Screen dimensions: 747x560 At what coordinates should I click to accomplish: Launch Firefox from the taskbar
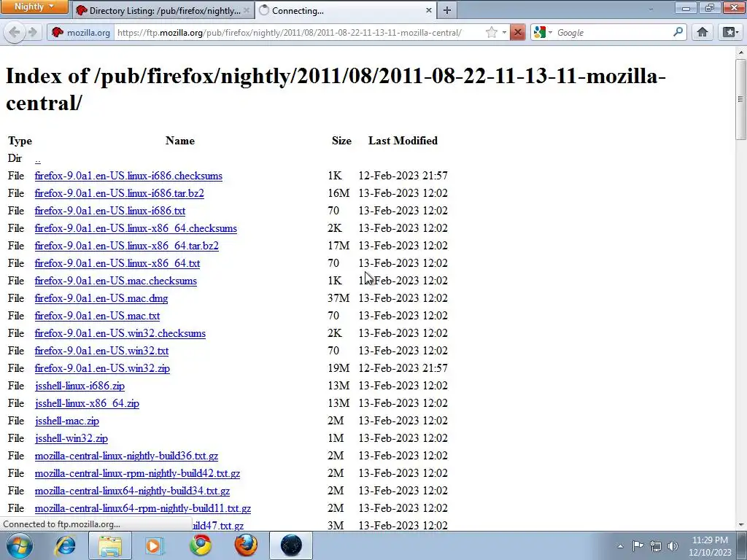(246, 545)
